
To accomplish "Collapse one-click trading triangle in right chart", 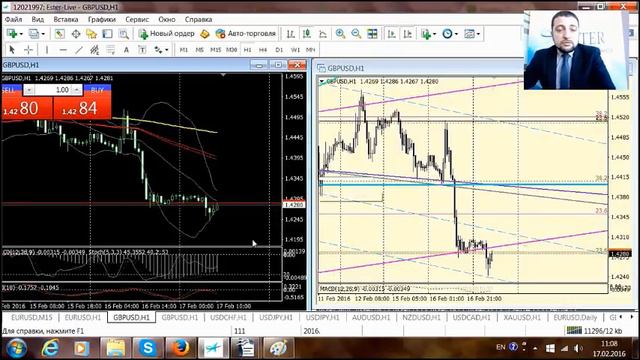I will [322, 82].
